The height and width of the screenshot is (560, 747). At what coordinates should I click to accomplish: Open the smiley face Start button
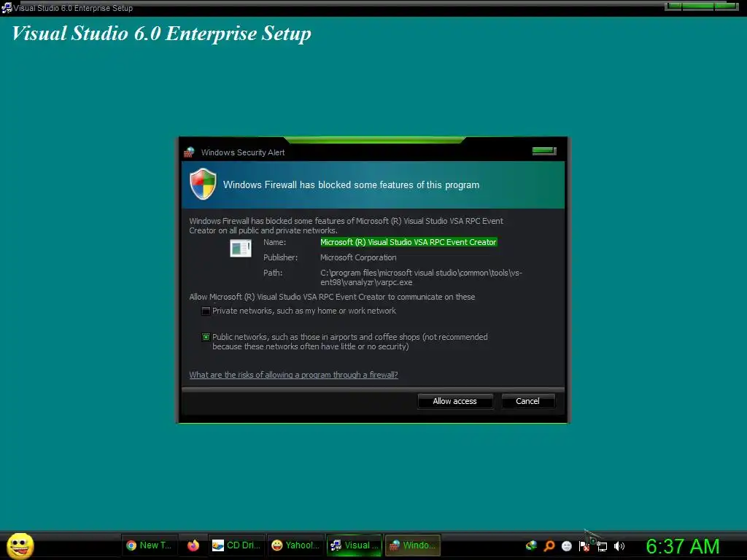pos(20,545)
